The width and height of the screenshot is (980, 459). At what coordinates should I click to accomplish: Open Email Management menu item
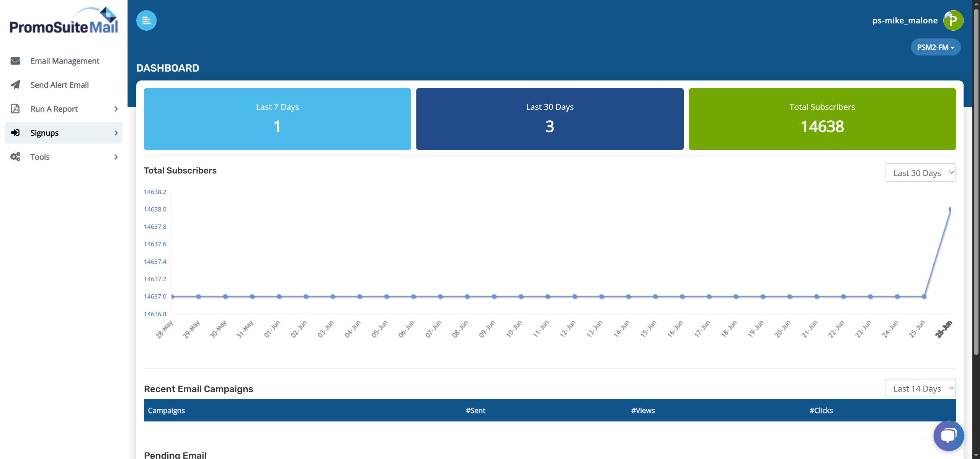[65, 61]
